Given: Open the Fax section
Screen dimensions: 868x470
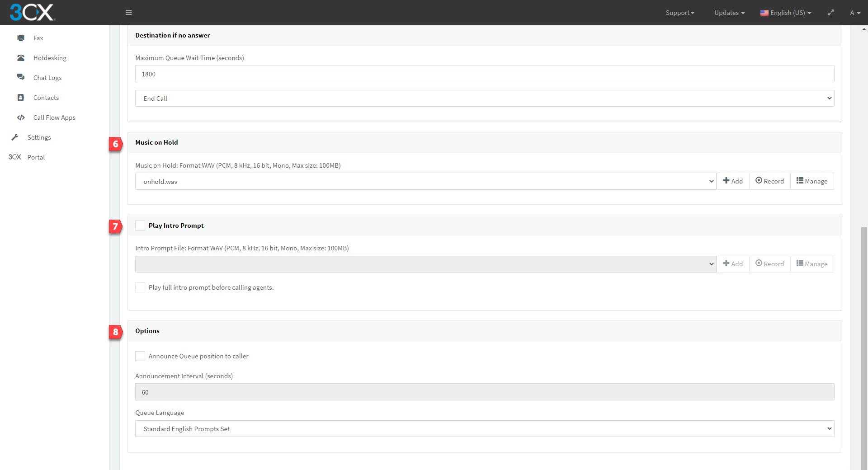Looking at the screenshot, I should 38,38.
